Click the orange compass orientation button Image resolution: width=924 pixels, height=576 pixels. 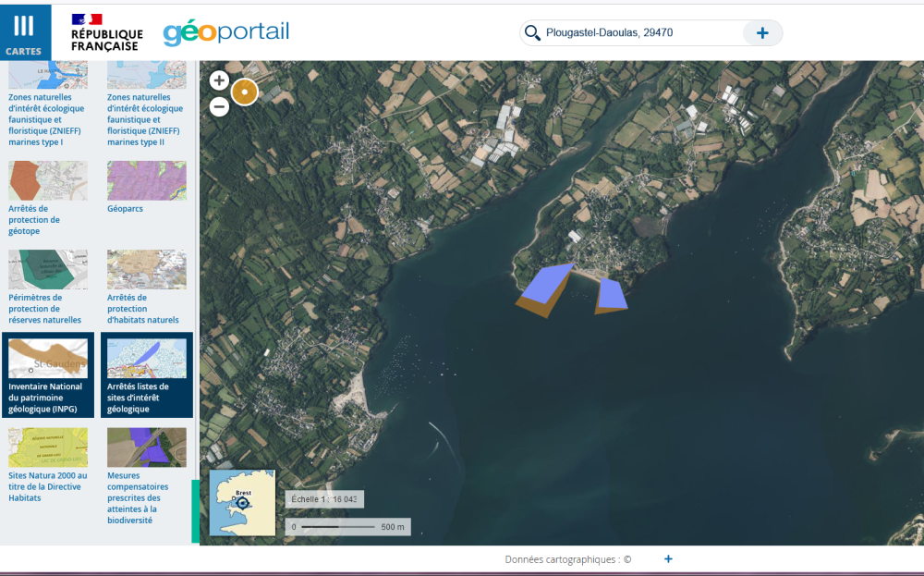pyautogui.click(x=244, y=92)
